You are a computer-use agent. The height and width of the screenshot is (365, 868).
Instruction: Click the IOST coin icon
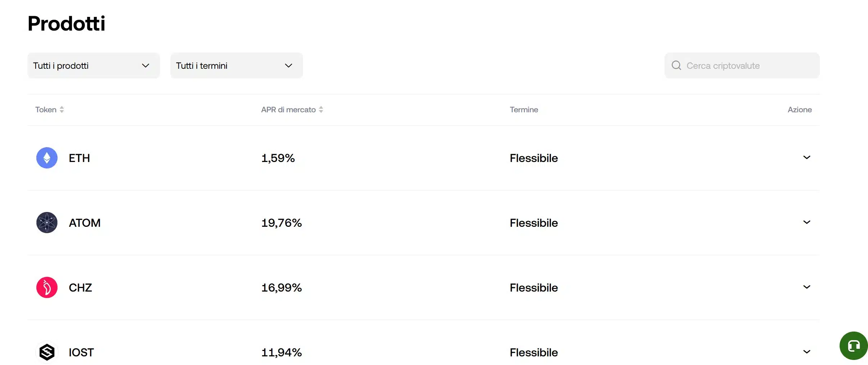(x=47, y=352)
